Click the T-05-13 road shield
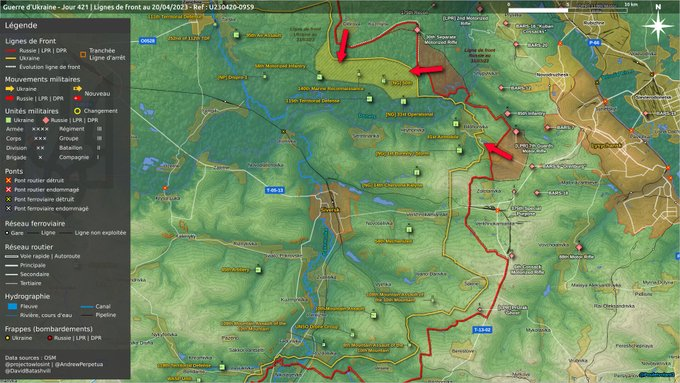This screenshot has width=680, height=383. point(275,190)
